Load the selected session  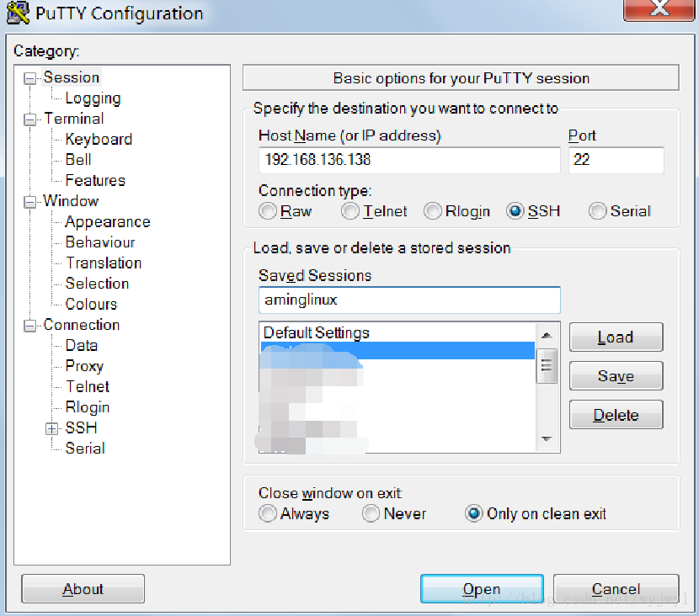[x=616, y=337]
